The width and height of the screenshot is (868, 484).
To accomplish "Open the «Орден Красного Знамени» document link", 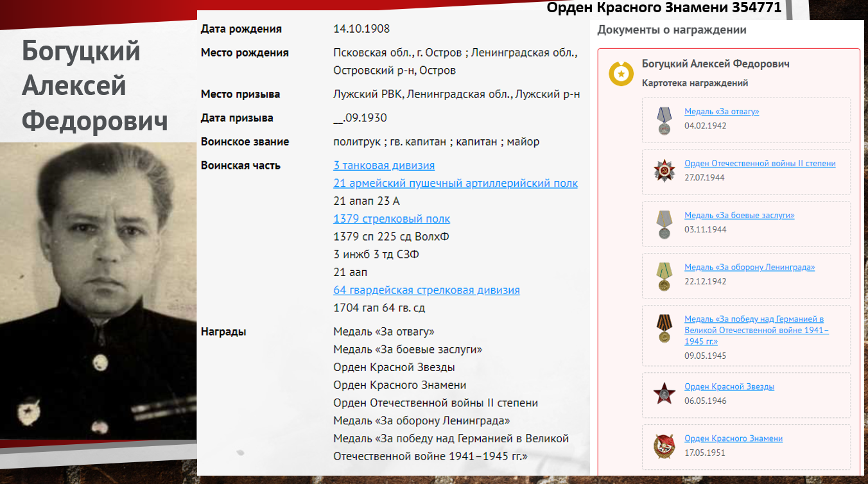I will [733, 439].
